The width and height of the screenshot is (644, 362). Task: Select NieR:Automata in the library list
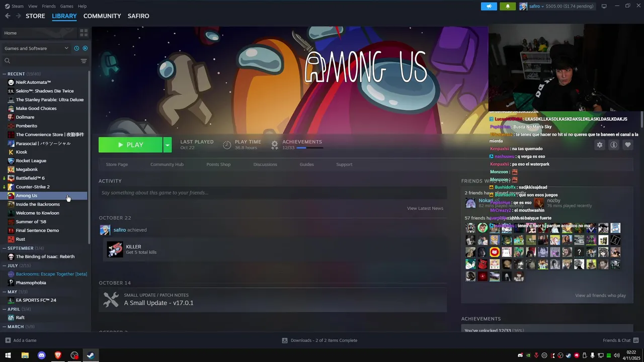click(x=33, y=82)
